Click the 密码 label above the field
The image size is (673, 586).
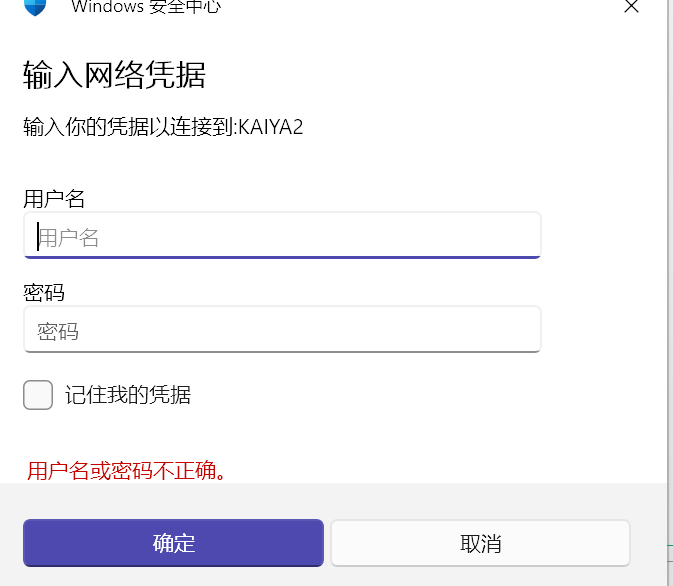click(44, 292)
